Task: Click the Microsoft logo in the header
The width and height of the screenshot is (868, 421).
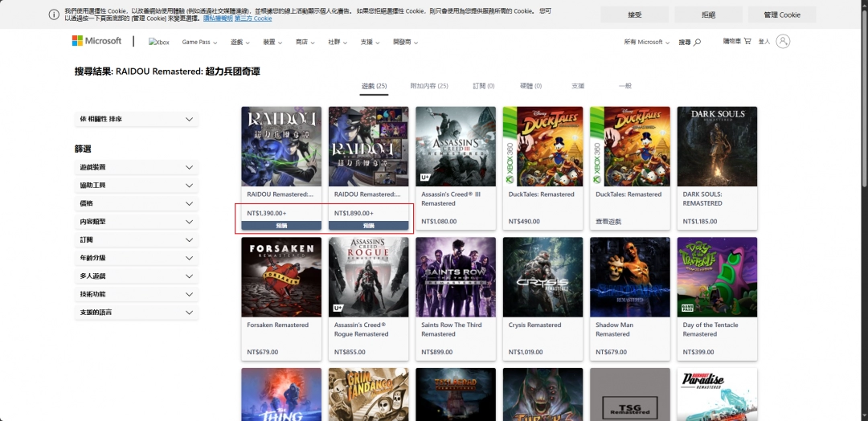Action: (x=96, y=41)
